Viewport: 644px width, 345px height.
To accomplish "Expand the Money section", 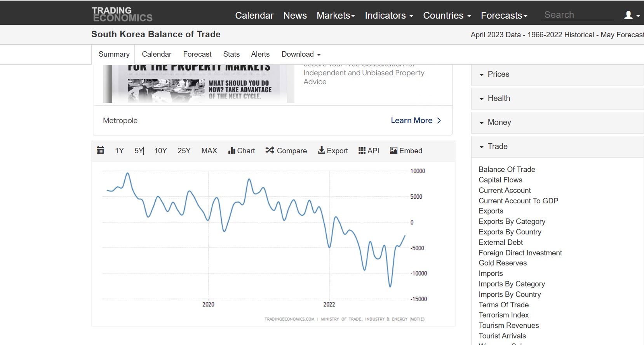I will pos(557,123).
